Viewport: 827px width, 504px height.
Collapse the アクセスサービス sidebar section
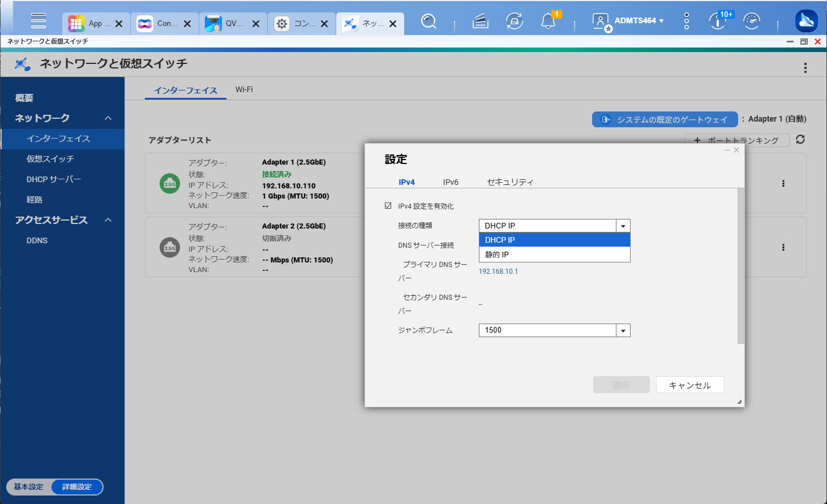(x=108, y=220)
